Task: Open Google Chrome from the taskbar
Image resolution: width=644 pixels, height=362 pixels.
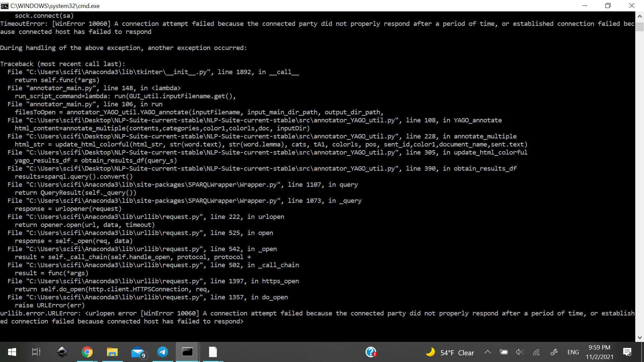Action: click(x=87, y=352)
